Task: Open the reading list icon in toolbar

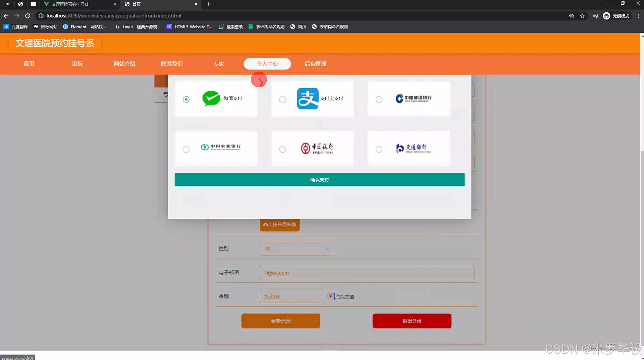Action: [x=595, y=16]
